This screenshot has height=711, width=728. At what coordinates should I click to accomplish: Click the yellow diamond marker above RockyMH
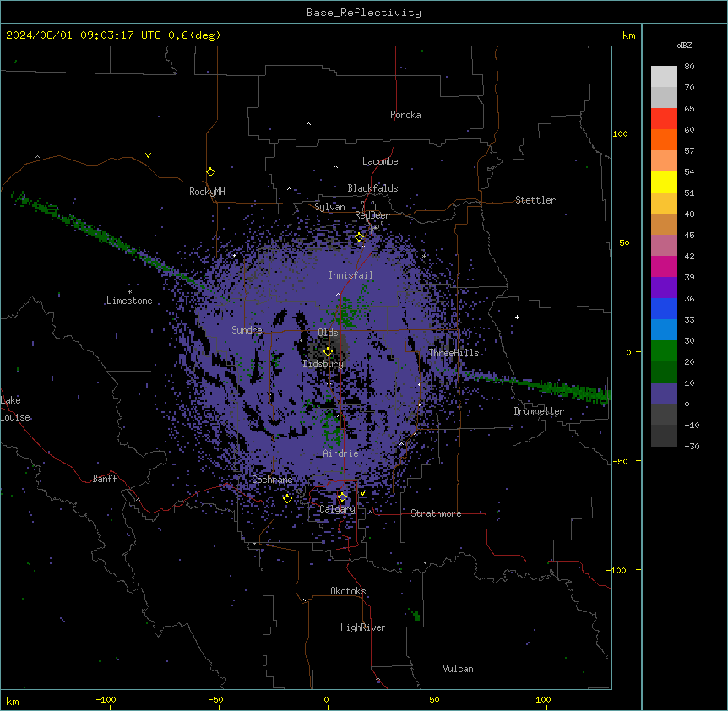(x=211, y=172)
